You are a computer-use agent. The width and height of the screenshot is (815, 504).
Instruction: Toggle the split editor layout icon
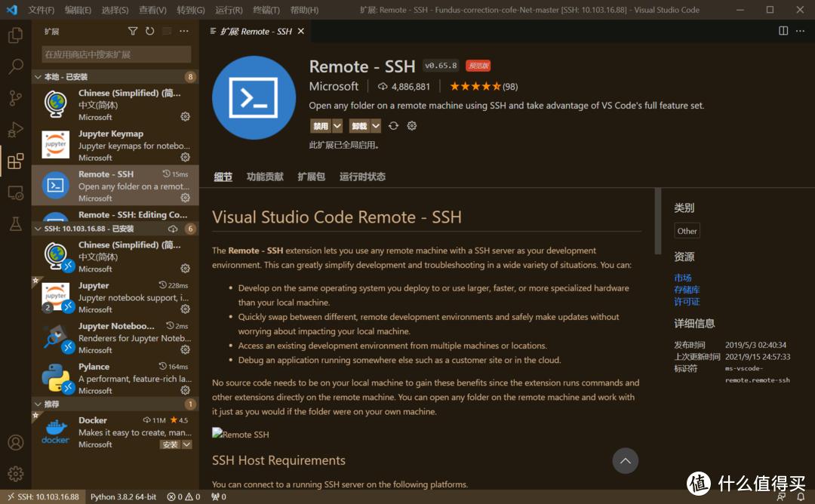click(783, 31)
